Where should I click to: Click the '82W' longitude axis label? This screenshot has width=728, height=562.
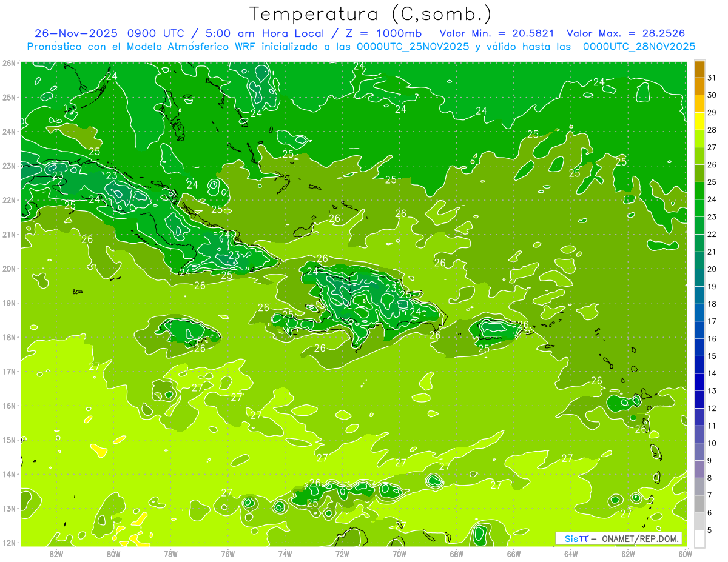pos(56,554)
